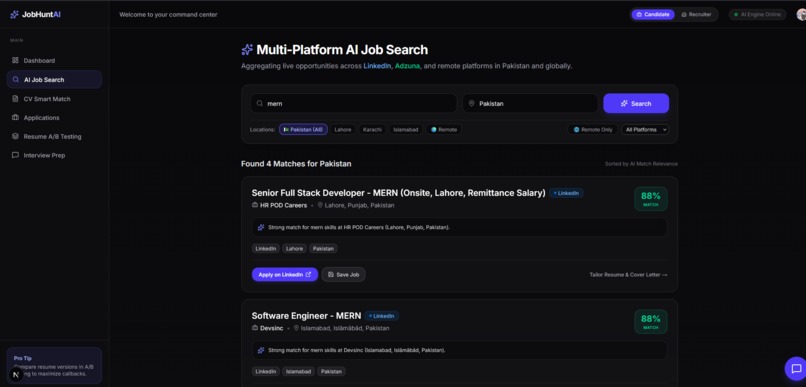Open Tailor Resume & Cover Letter link
806x387 pixels.
pyautogui.click(x=628, y=275)
